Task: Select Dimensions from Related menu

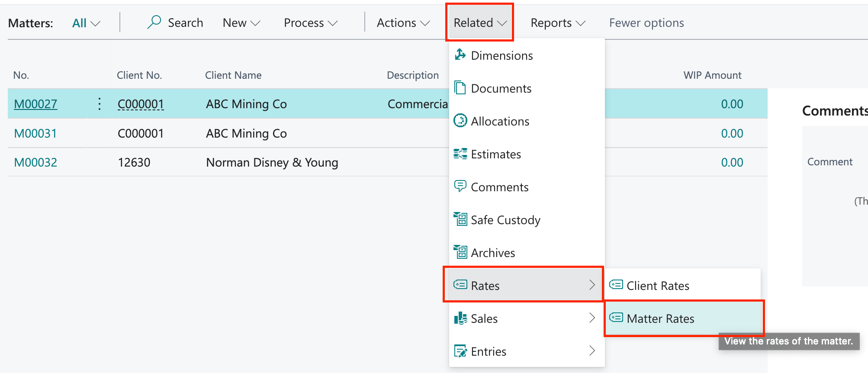Action: tap(527, 55)
